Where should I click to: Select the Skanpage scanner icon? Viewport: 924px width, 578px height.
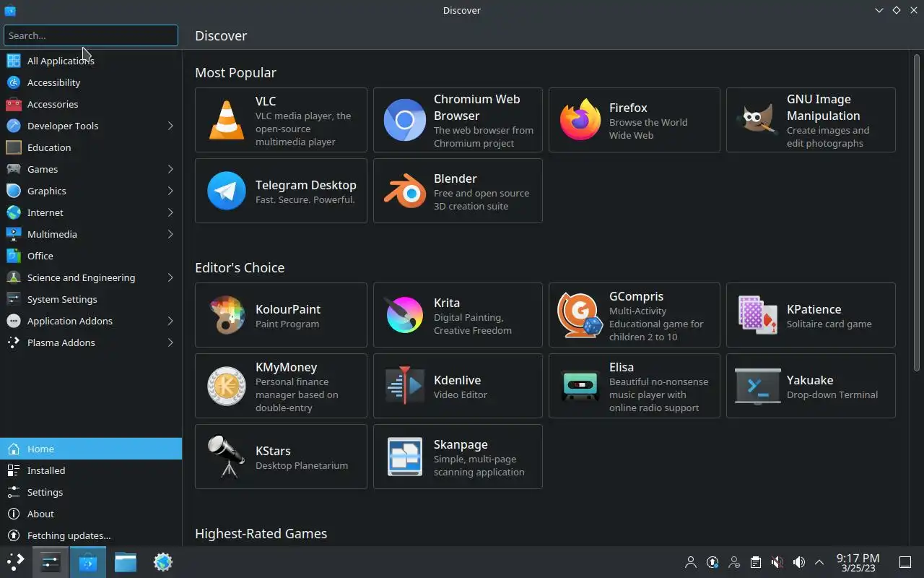404,457
